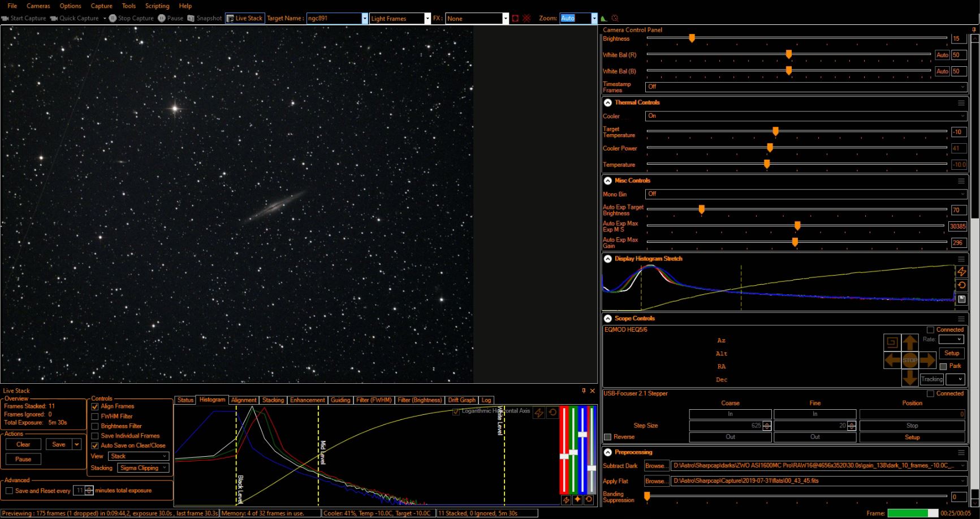Toggle the Align Frames checkbox
The image size is (980, 519).
(x=95, y=406)
